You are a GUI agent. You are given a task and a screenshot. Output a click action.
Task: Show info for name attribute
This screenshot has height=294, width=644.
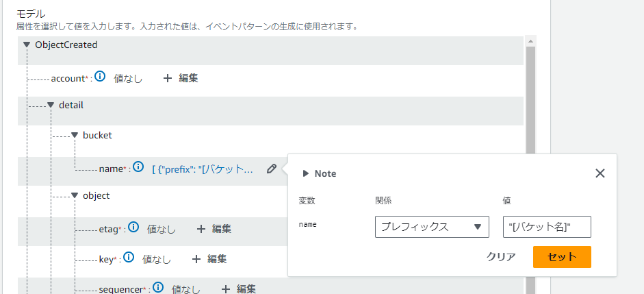click(x=139, y=167)
